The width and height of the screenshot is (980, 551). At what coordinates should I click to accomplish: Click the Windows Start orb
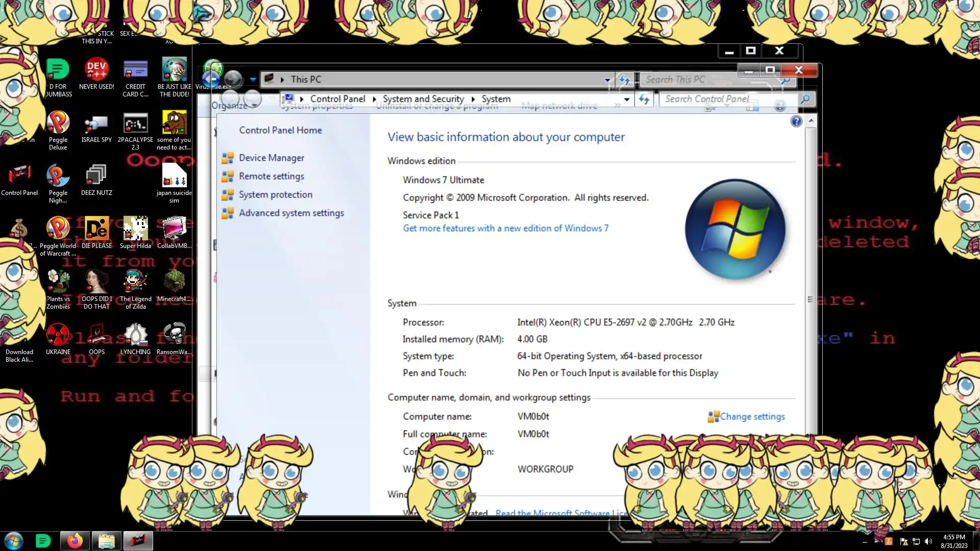14,541
